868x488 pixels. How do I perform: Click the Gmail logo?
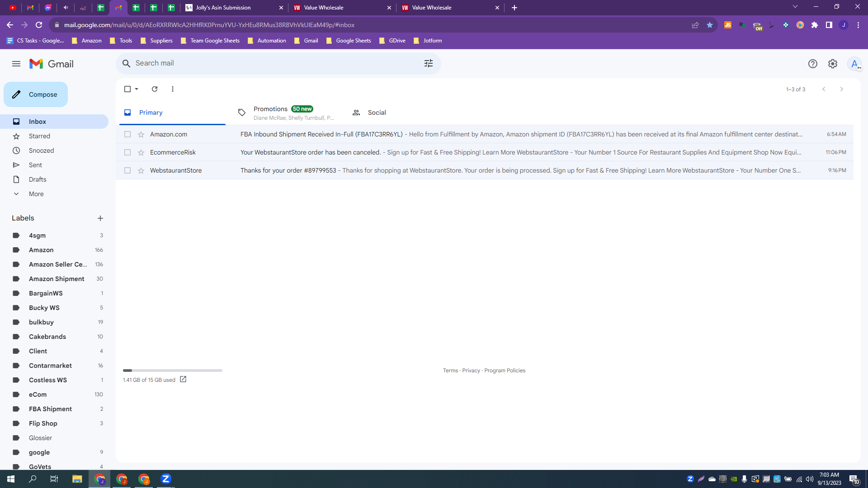tap(52, 64)
